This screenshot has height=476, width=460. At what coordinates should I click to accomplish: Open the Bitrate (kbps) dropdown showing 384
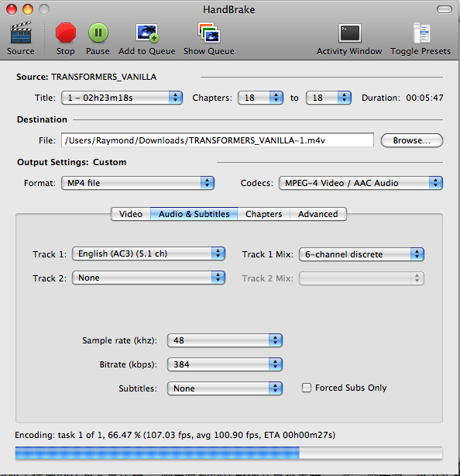pos(225,364)
